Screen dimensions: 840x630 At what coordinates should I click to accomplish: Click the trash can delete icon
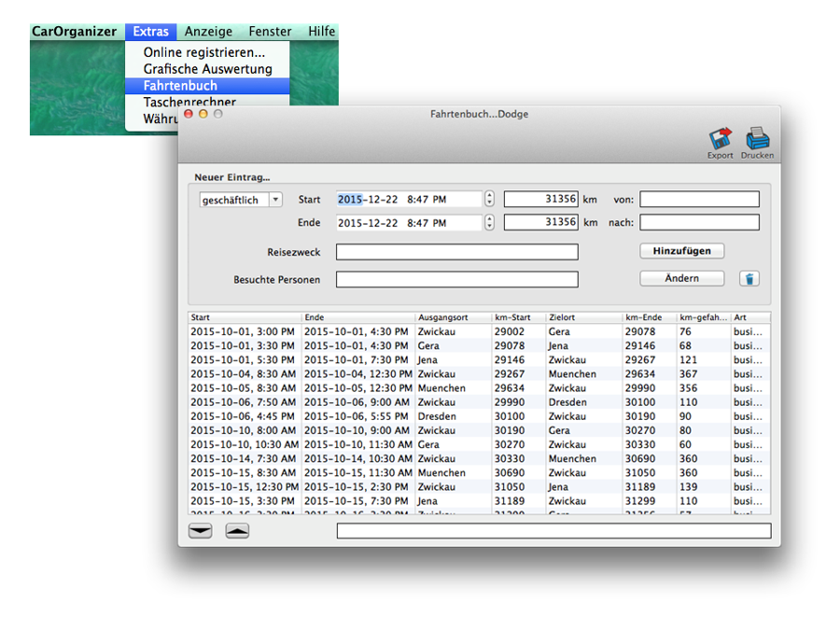click(749, 278)
